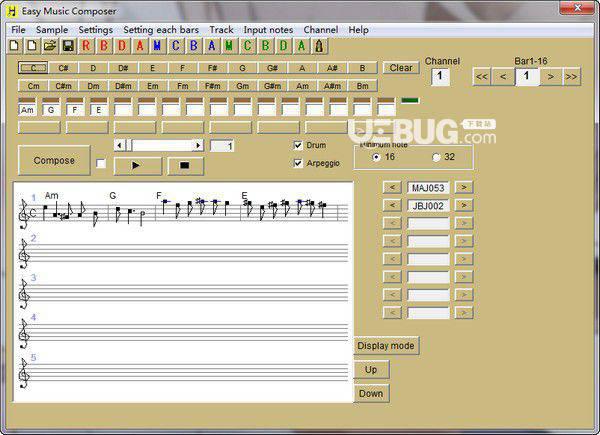This screenshot has width=600, height=435.
Task: Click the green C toolbar icon
Action: click(x=247, y=46)
